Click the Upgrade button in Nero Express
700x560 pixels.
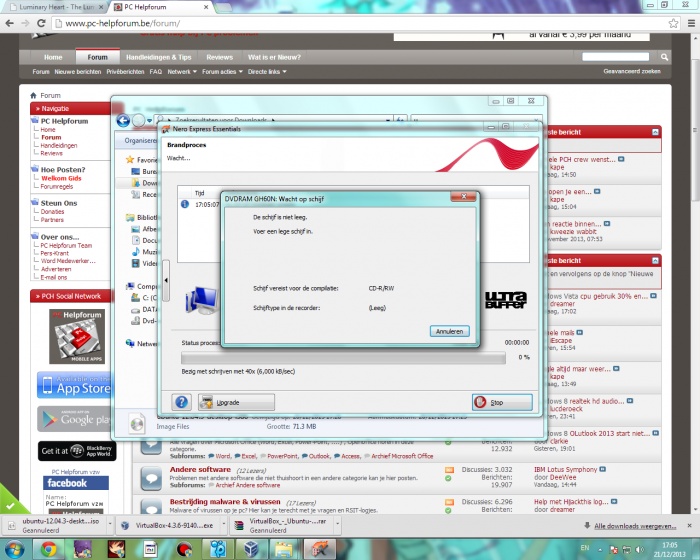(x=236, y=402)
